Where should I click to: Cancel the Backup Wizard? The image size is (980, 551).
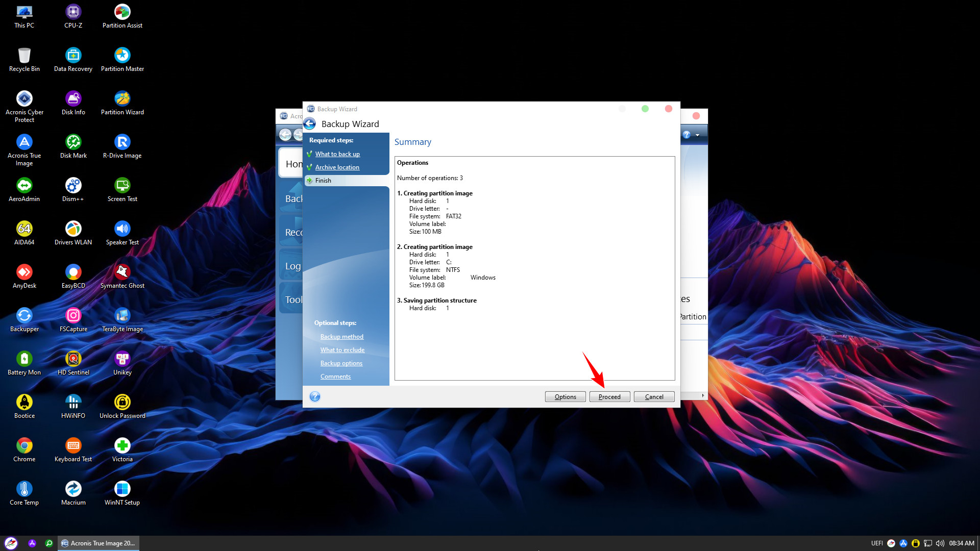[x=654, y=396]
